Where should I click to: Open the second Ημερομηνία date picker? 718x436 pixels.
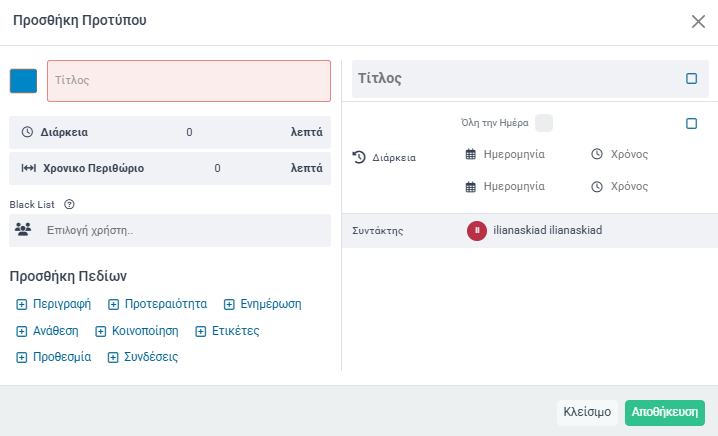(x=514, y=186)
